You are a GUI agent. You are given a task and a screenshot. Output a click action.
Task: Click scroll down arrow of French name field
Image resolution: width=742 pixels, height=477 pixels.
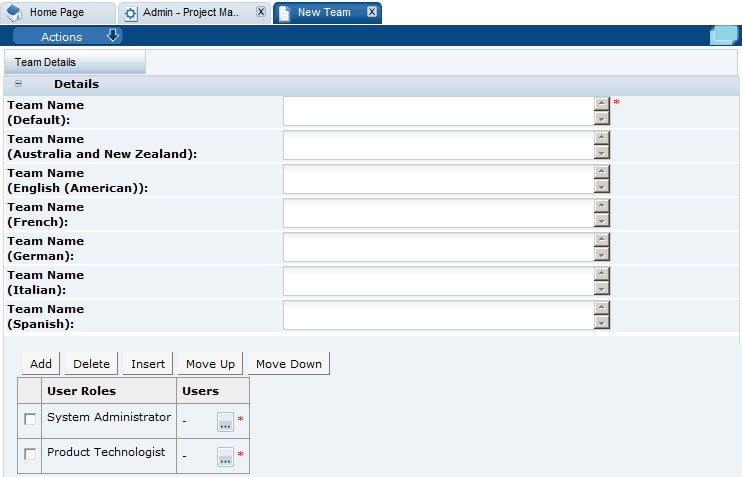(601, 221)
